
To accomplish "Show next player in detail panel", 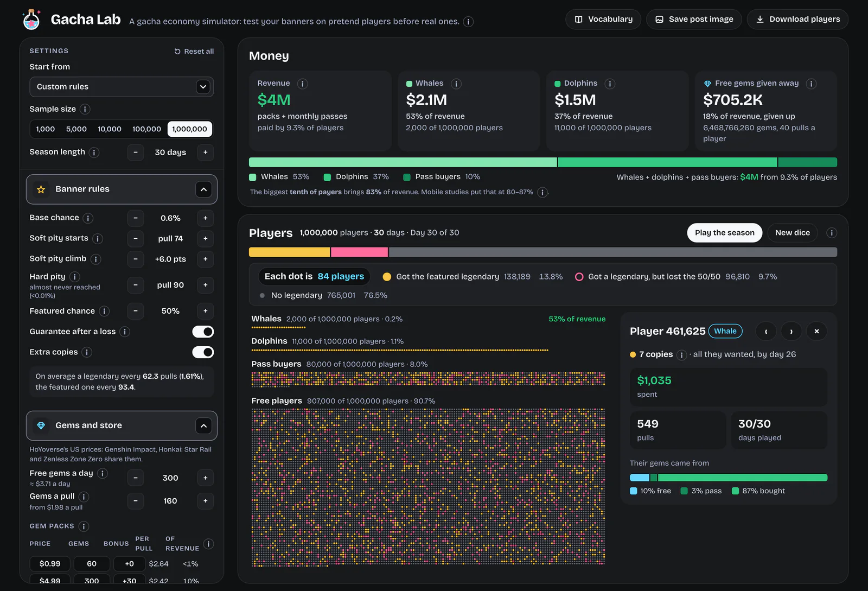I will tap(792, 331).
